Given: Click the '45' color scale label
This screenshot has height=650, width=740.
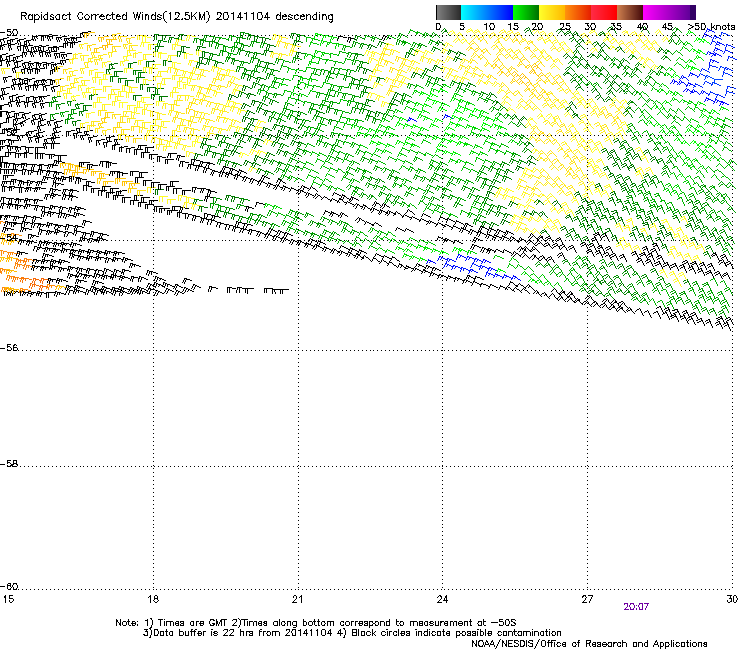Looking at the screenshot, I should pos(667,27).
